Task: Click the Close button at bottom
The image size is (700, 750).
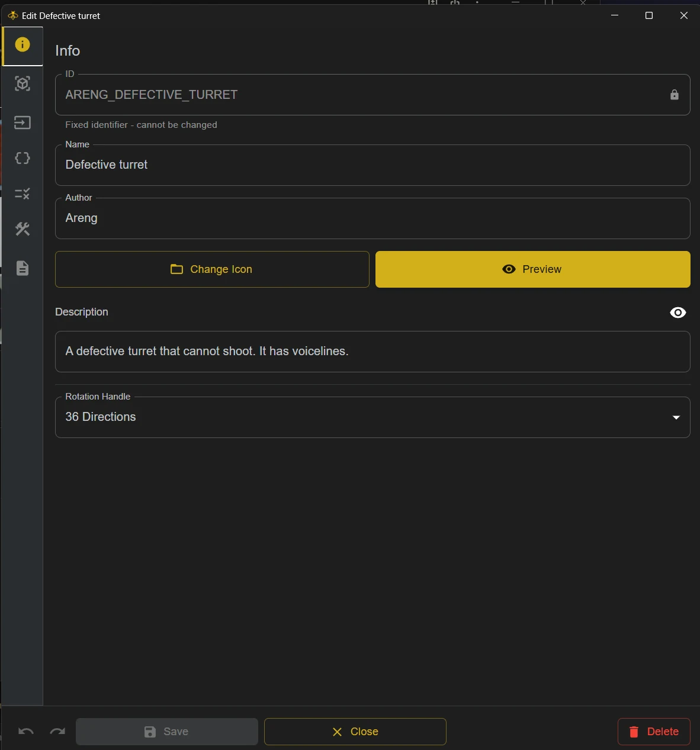Action: pos(355,732)
